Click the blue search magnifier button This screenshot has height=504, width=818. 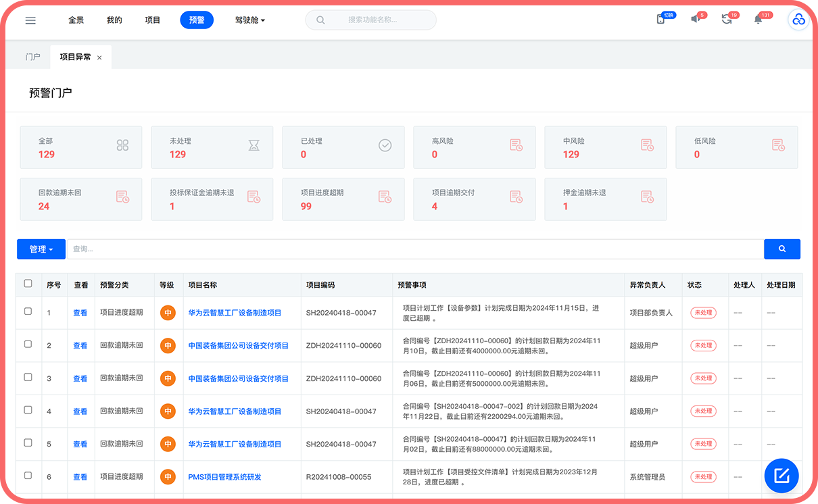coord(781,249)
